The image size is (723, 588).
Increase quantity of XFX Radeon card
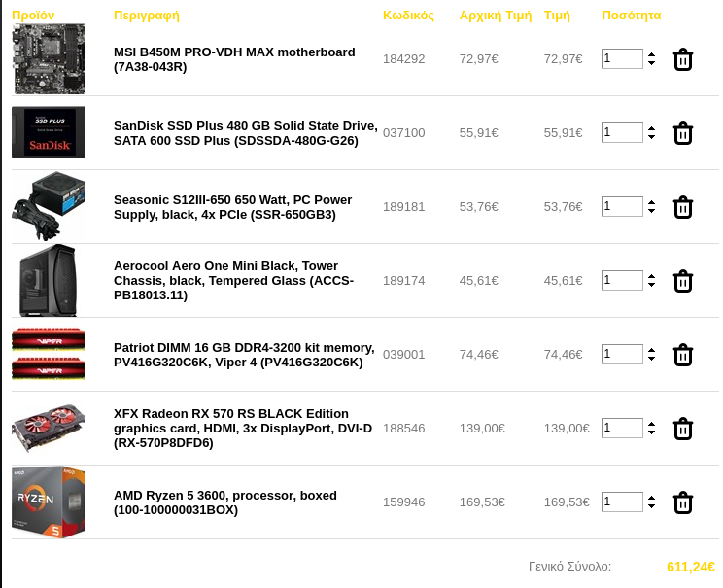click(651, 424)
